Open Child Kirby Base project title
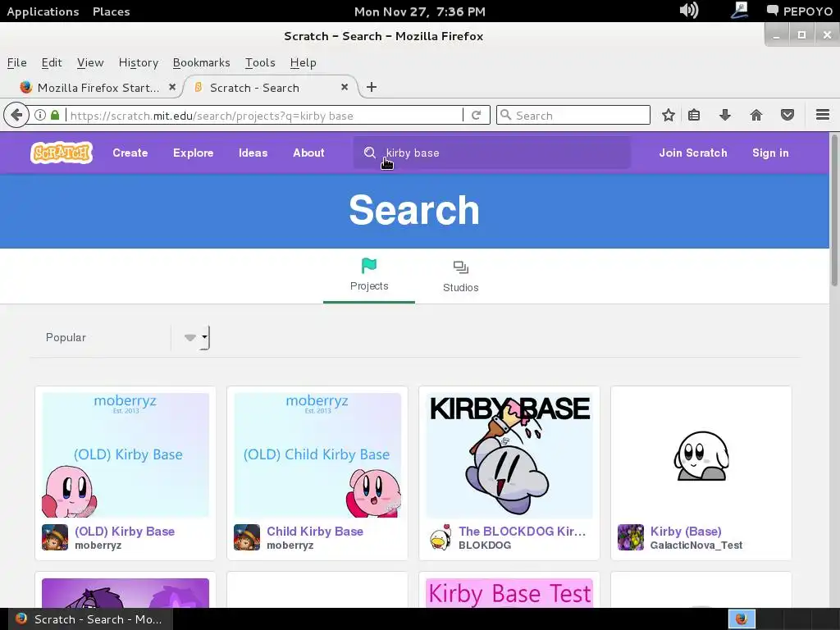The image size is (840, 630). [x=315, y=532]
